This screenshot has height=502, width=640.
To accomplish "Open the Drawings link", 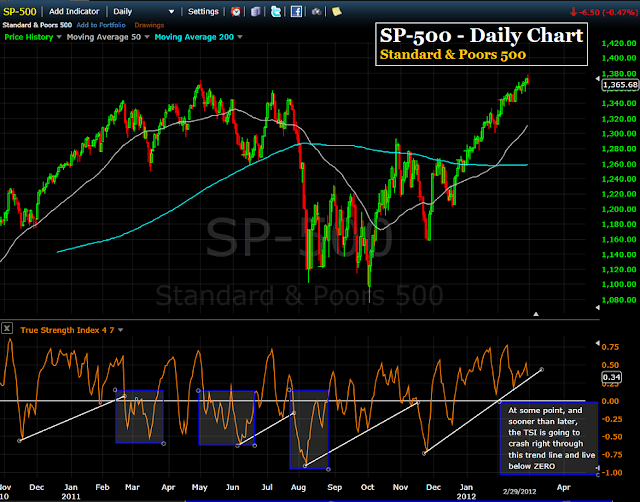I will click(149, 25).
